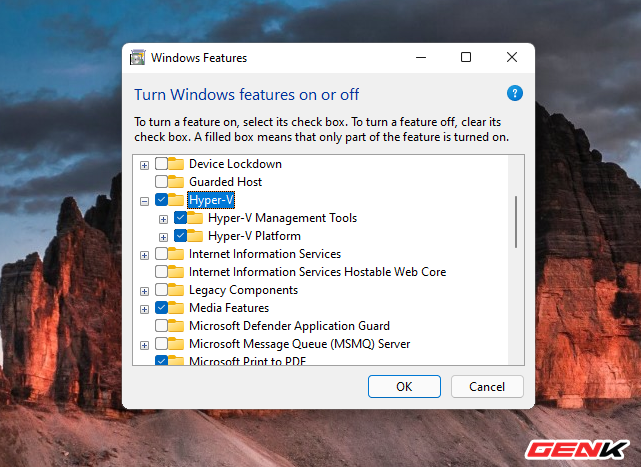Expand the Legacy Components node
This screenshot has height=467, width=641.
(144, 291)
